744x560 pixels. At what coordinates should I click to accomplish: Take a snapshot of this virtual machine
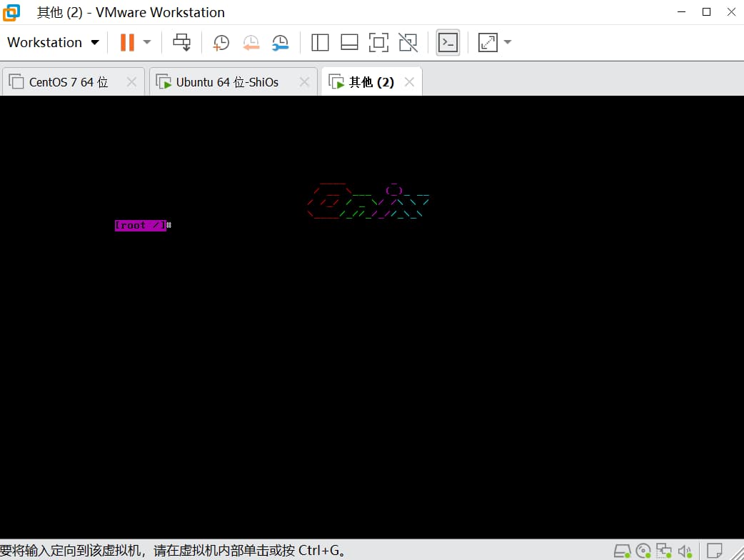pos(221,42)
